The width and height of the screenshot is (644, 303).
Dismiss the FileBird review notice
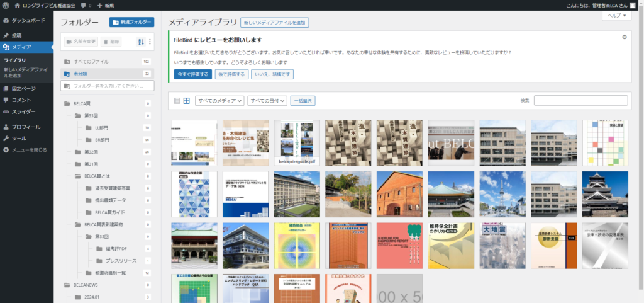click(x=625, y=37)
